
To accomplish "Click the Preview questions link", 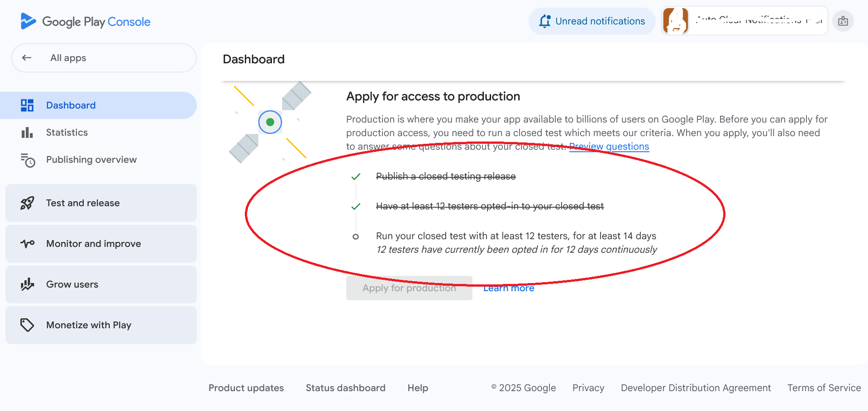I will [609, 146].
